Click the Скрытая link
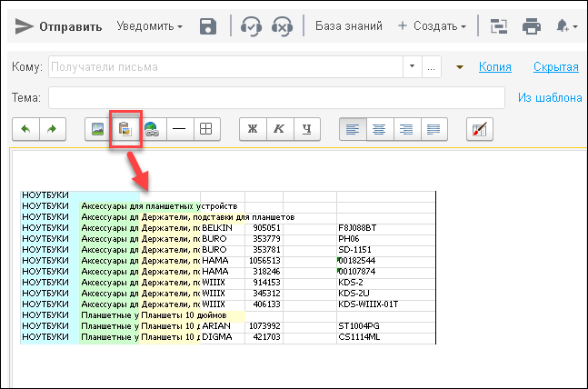This screenshot has width=588, height=389. tap(556, 66)
